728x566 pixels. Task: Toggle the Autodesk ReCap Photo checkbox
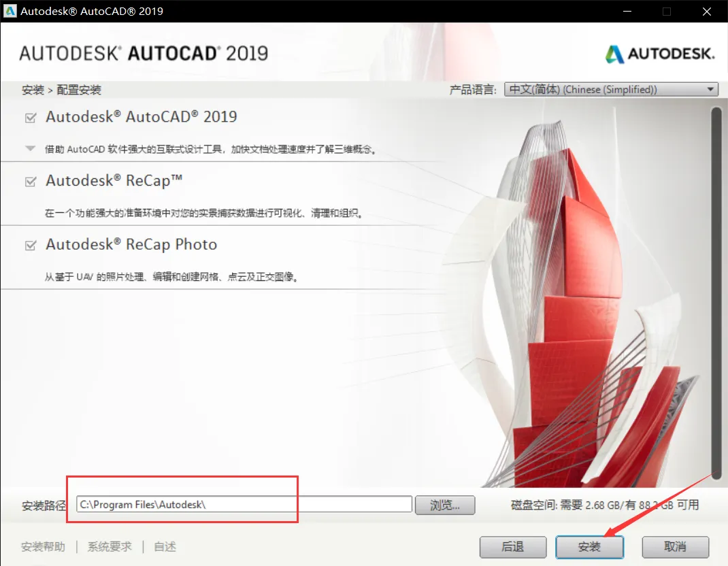point(31,245)
